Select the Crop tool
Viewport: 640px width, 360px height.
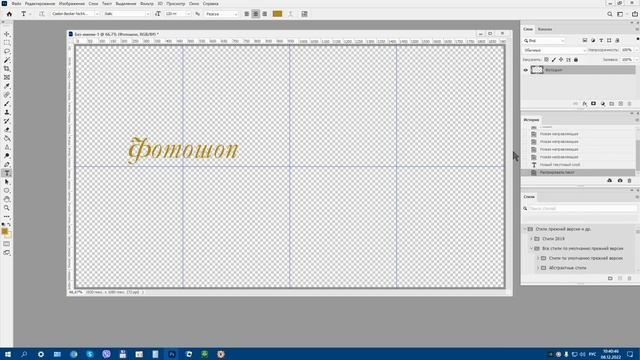[x=7, y=69]
